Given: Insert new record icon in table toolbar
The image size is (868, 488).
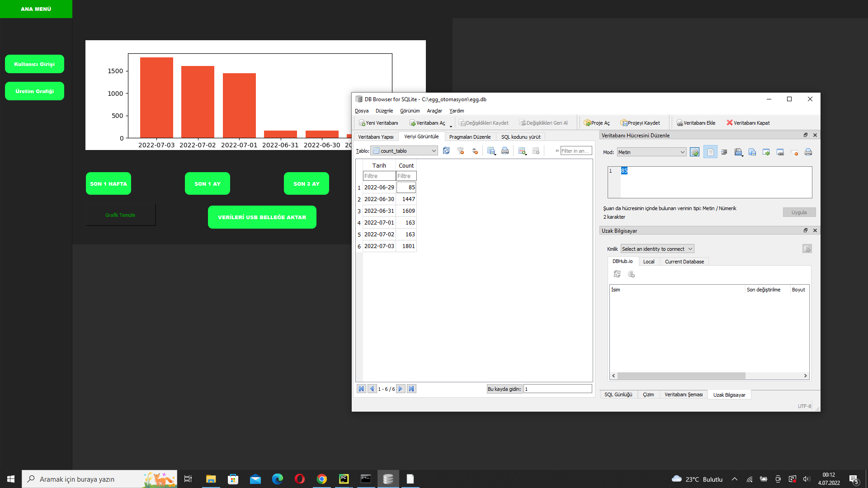Looking at the screenshot, I should (522, 151).
